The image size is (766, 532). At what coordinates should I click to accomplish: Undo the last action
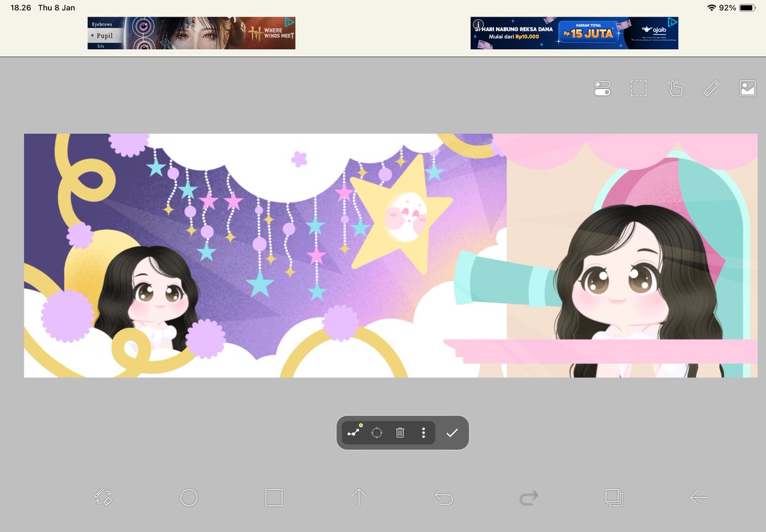(444, 498)
